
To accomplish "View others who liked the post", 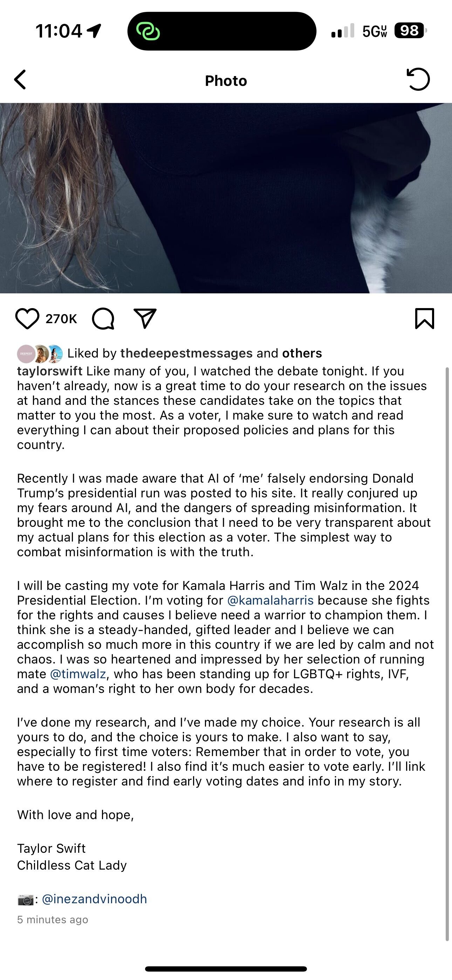I will (302, 353).
